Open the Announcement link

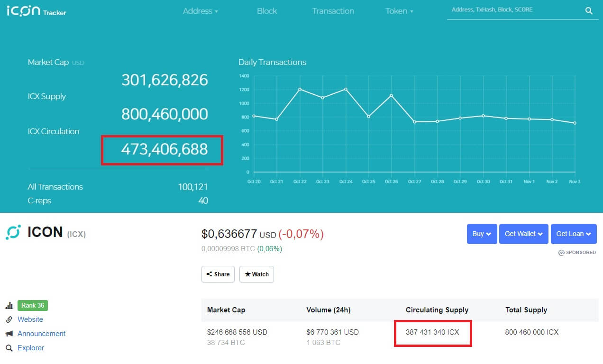pyautogui.click(x=41, y=334)
